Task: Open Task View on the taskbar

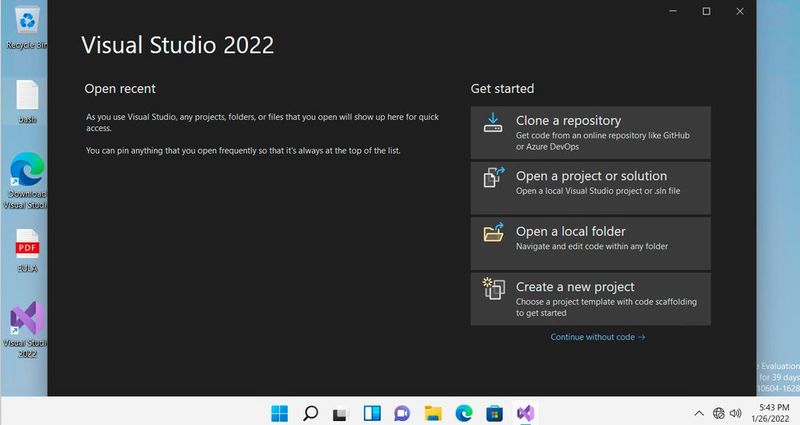Action: click(340, 414)
